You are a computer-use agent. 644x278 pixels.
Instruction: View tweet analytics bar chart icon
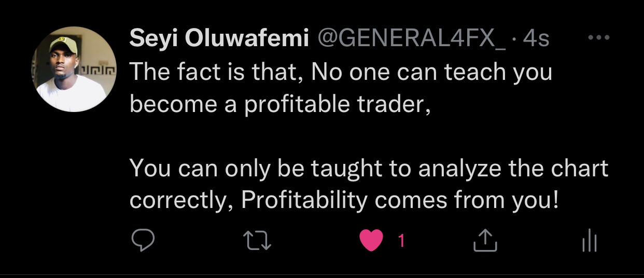tap(590, 241)
